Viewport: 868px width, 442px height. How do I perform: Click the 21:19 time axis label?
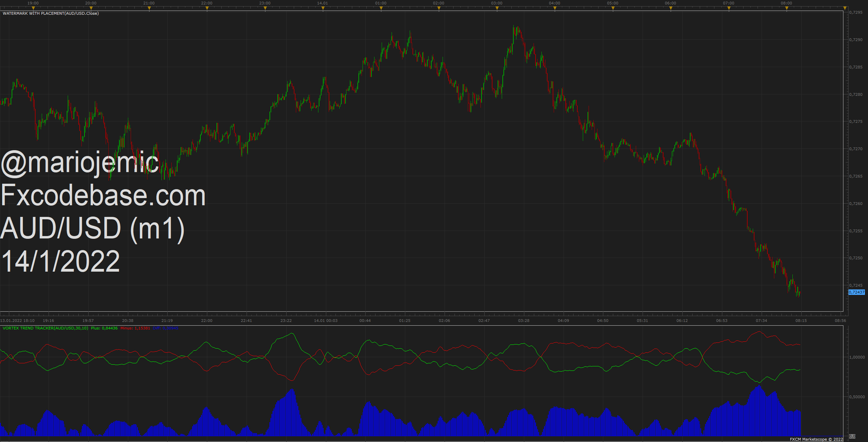[167, 321]
